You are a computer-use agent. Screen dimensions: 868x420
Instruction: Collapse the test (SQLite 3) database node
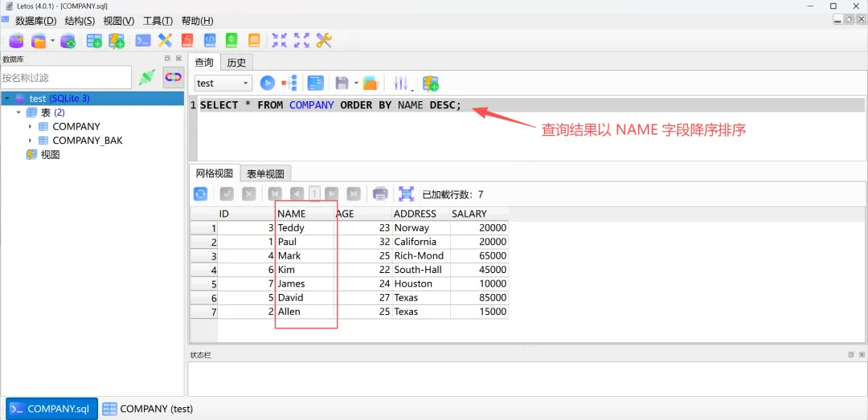[x=6, y=99]
